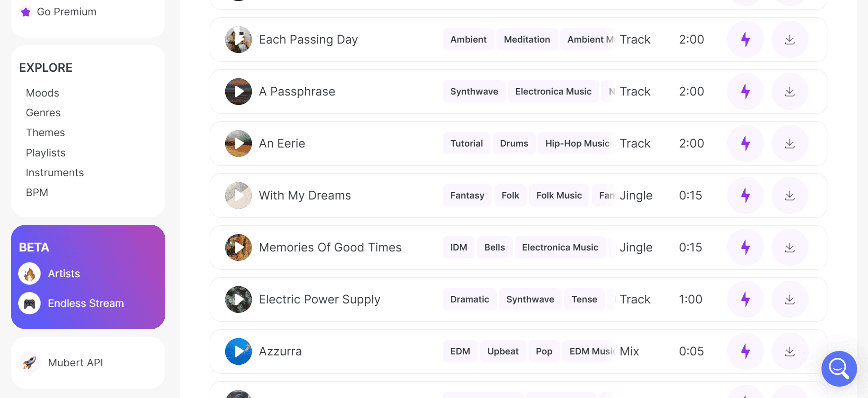Image resolution: width=868 pixels, height=398 pixels.
Task: Click the lightning icon for "Electric Power Supply"
Action: [745, 299]
